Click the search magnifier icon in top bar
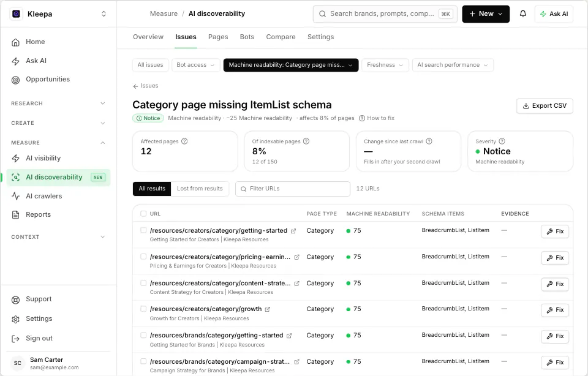The width and height of the screenshot is (588, 376). point(322,14)
